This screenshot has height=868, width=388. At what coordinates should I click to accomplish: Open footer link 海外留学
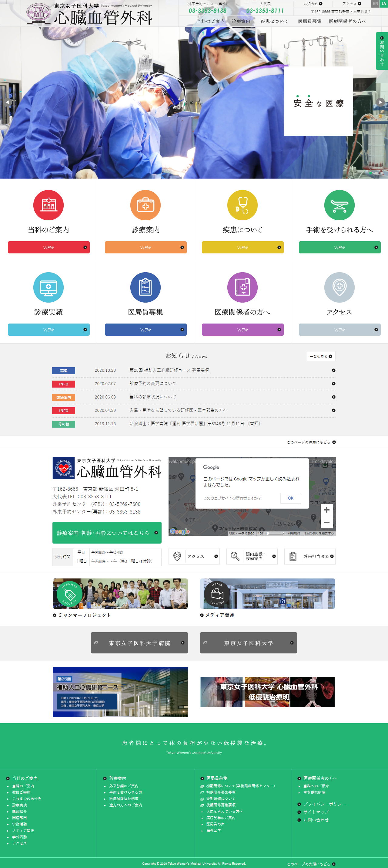coord(213,831)
